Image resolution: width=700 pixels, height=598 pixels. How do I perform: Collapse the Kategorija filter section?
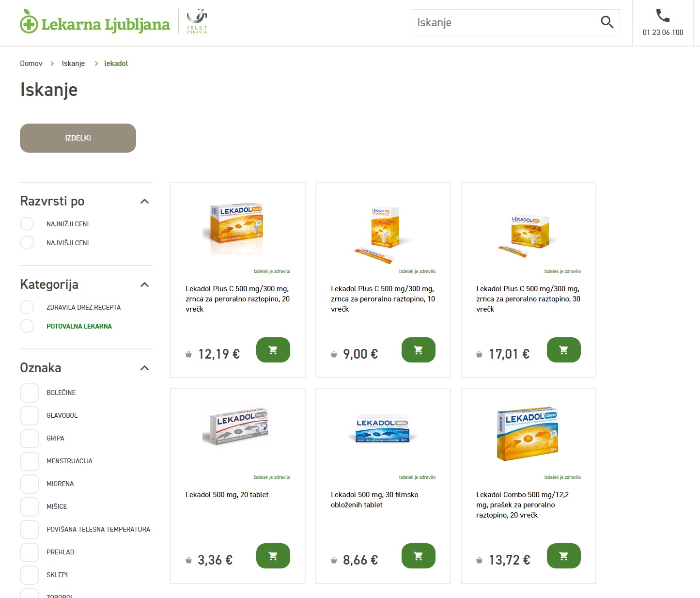pos(144,284)
